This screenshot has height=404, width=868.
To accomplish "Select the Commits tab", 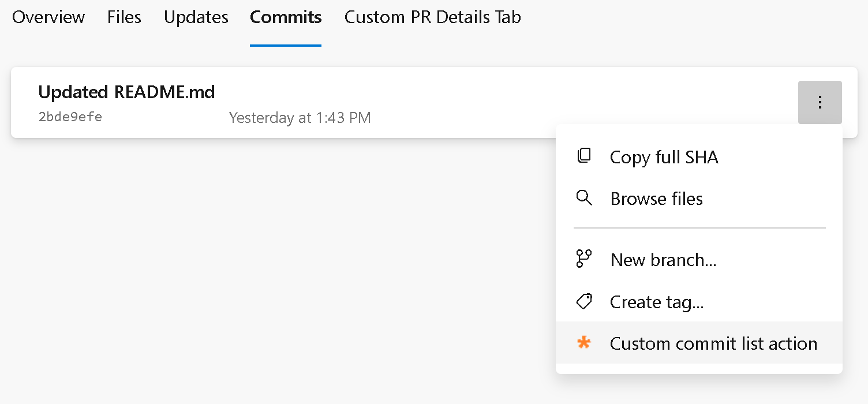I will [285, 17].
